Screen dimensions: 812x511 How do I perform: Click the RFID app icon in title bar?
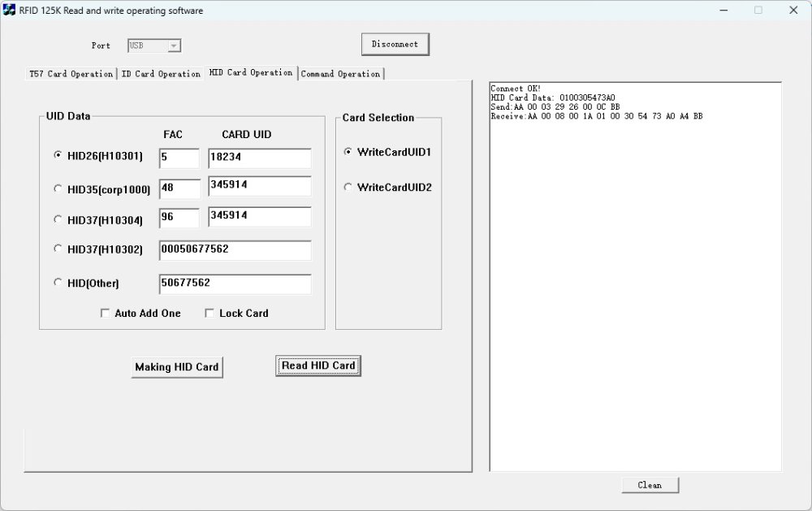pos(9,10)
